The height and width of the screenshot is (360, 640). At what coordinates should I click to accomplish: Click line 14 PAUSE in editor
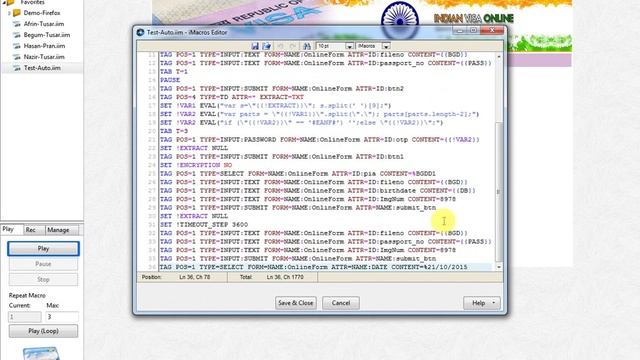point(170,80)
